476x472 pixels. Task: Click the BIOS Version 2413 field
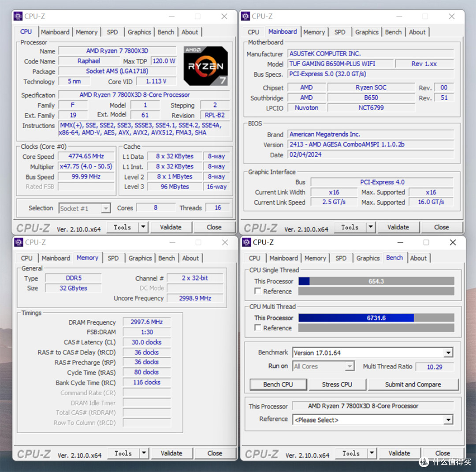(x=370, y=144)
